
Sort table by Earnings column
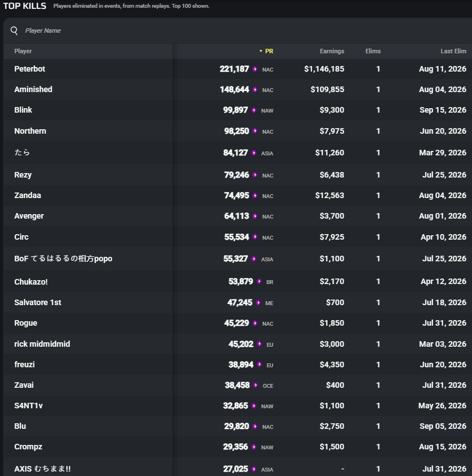(332, 51)
